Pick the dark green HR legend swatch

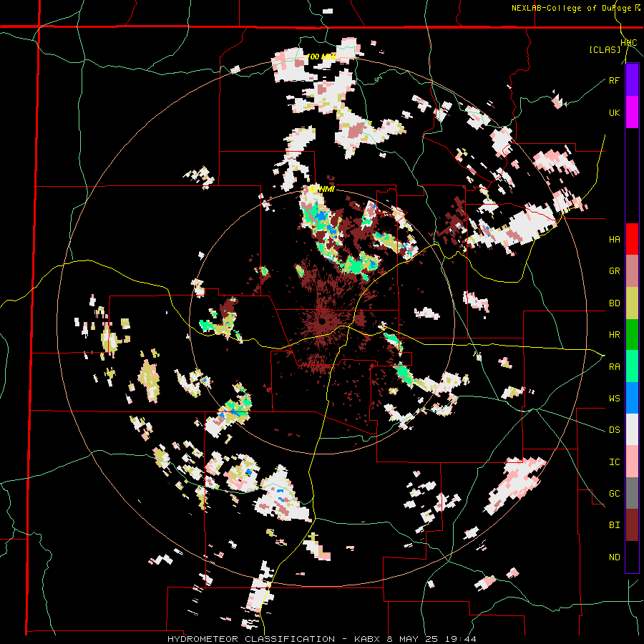tap(632, 335)
